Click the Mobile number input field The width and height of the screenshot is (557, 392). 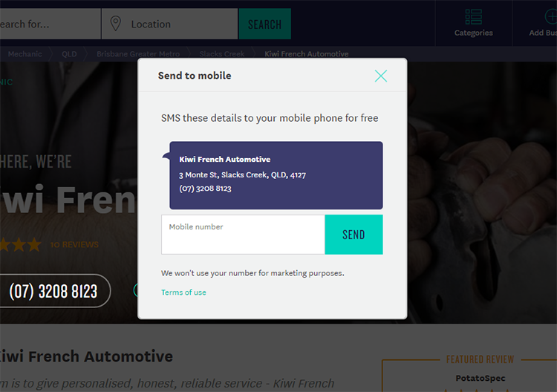click(243, 235)
